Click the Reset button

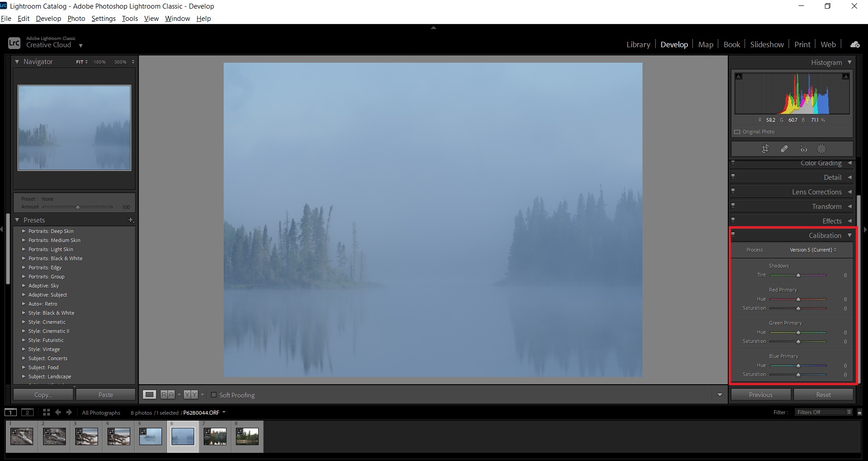pos(824,394)
